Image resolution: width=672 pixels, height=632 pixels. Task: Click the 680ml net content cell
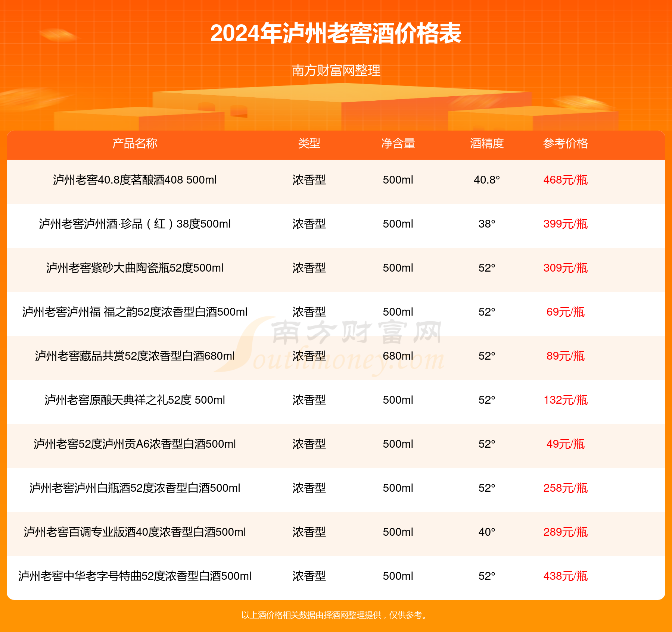(x=398, y=356)
